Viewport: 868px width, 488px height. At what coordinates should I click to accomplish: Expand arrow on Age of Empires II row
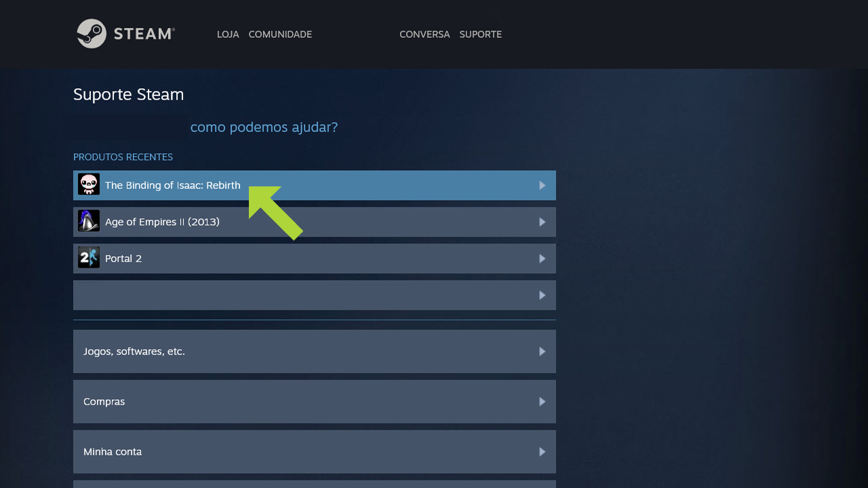tap(542, 222)
